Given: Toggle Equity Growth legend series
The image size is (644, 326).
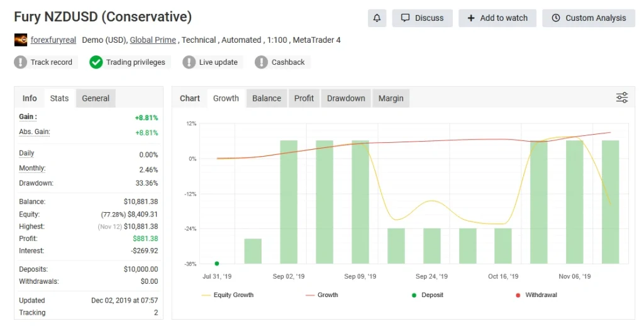Looking at the screenshot, I should coord(228,295).
